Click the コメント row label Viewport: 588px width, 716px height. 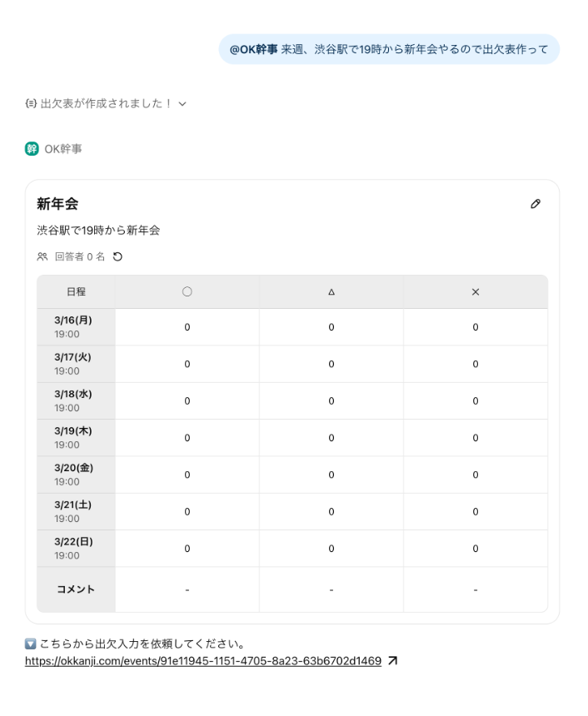point(75,589)
